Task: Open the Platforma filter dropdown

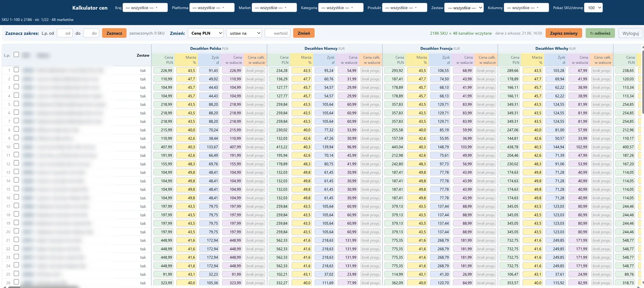Action: pyautogui.click(x=212, y=8)
